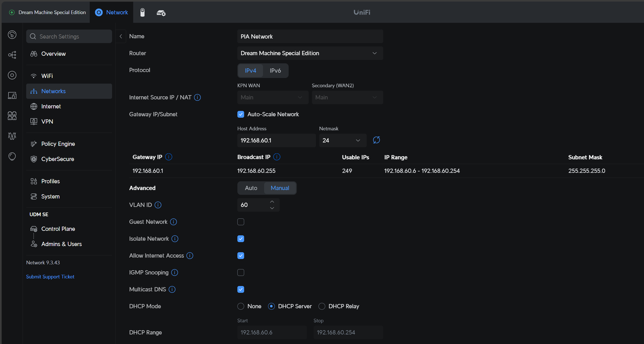644x344 pixels.
Task: Open the Admins & Users page
Action: (x=69, y=244)
